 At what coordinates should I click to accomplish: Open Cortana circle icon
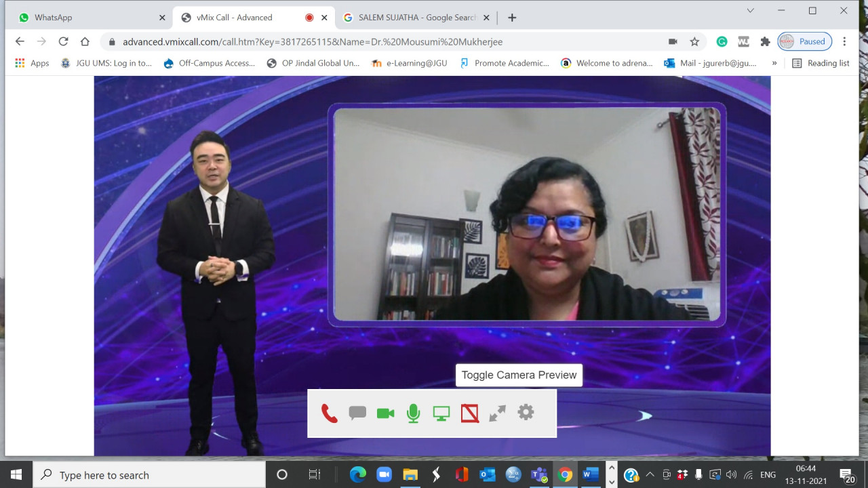(x=282, y=474)
